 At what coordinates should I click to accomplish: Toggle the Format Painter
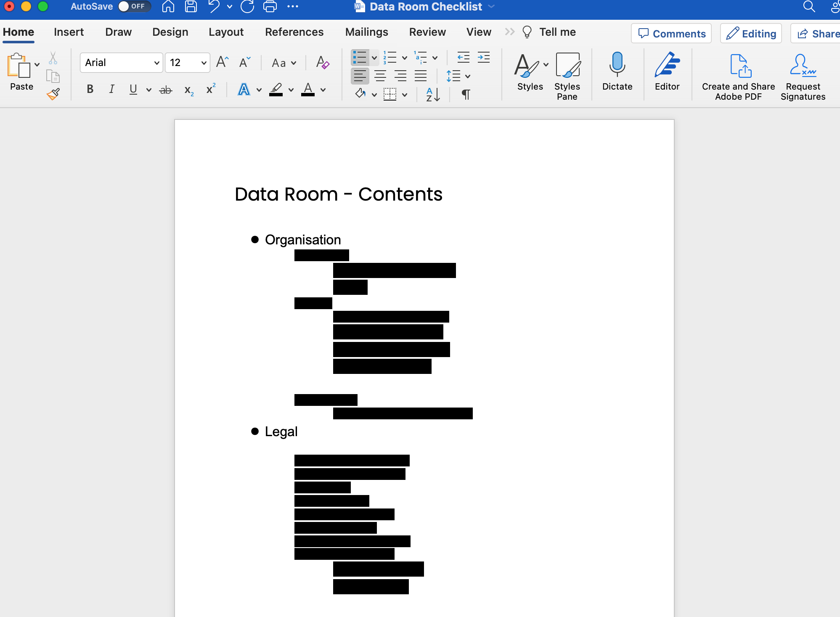point(53,94)
